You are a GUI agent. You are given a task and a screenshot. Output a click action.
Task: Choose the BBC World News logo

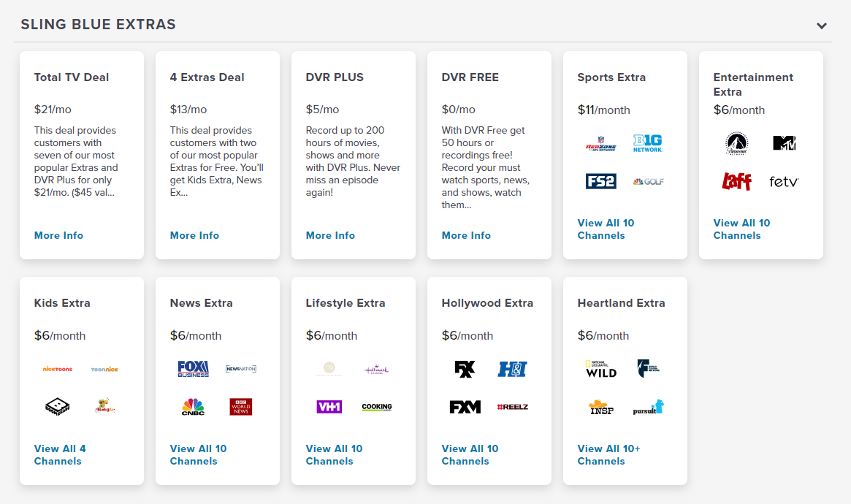coord(241,407)
